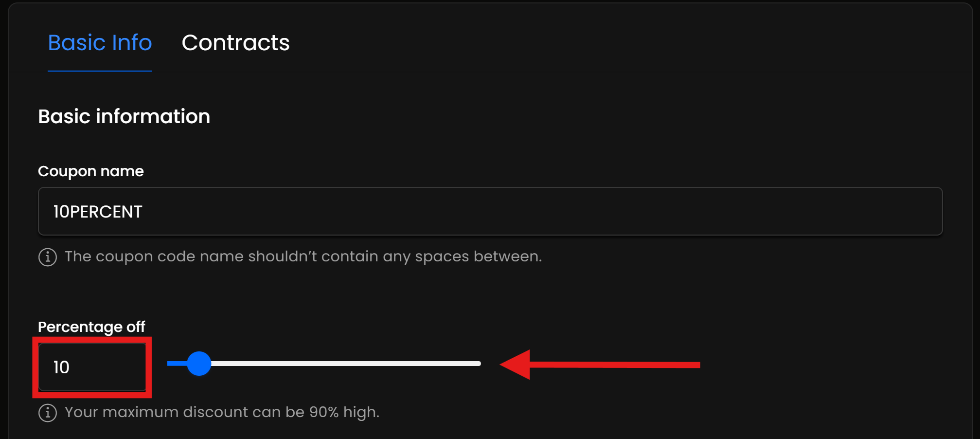Focus the Percentage off number field
This screenshot has width=980, height=439.
(92, 367)
